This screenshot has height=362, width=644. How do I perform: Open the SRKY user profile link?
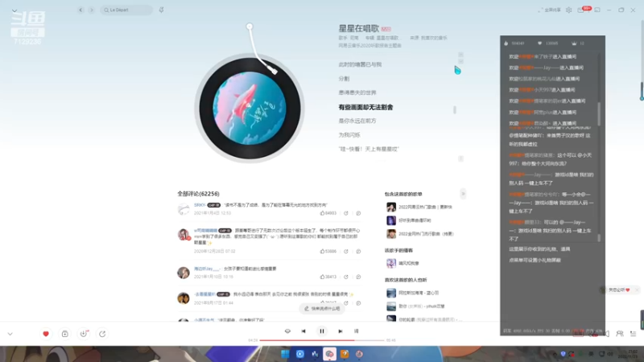point(200,205)
